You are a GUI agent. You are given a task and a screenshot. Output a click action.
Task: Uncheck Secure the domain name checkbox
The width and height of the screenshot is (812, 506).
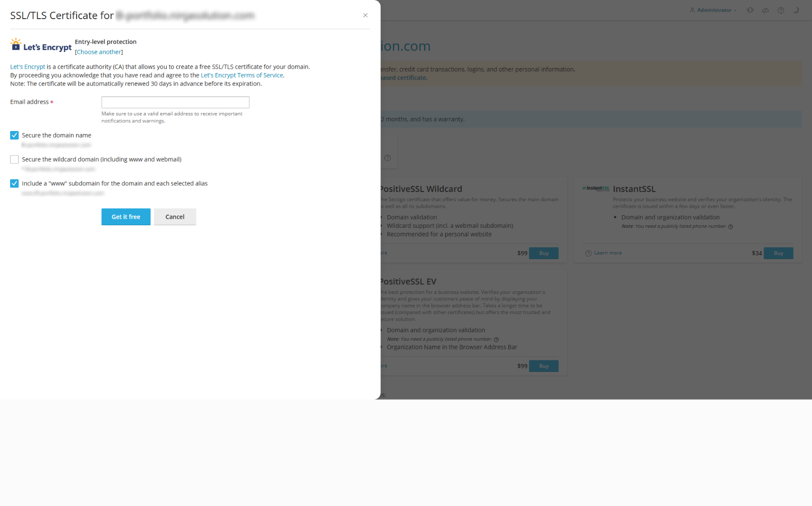14,135
